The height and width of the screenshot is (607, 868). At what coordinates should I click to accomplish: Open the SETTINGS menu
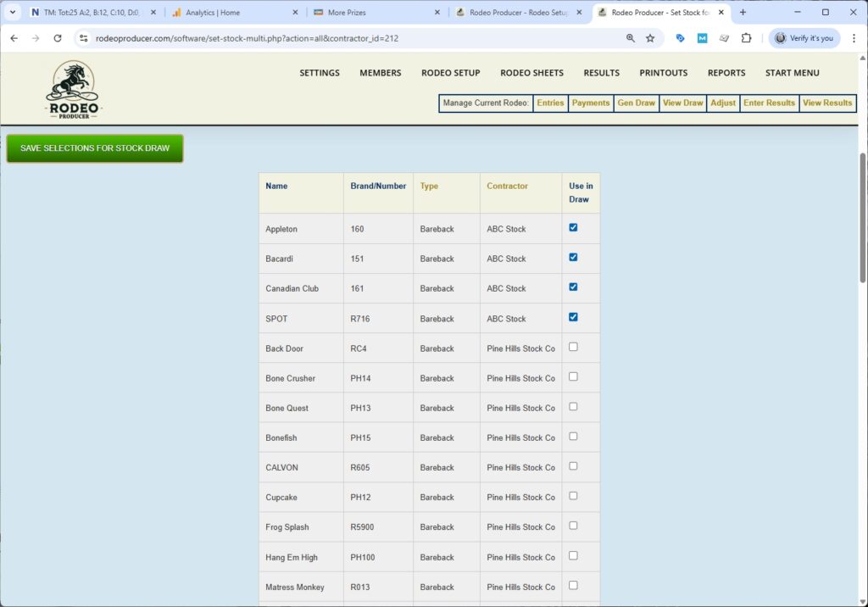pos(319,73)
